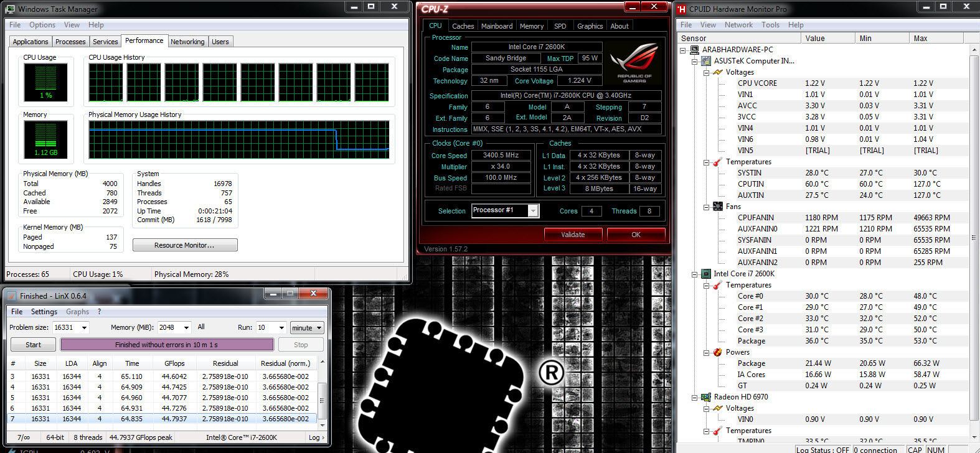Click the ASUSTeK motherboard icon in HWMonitor
This screenshot has width=980, height=453.
706,61
